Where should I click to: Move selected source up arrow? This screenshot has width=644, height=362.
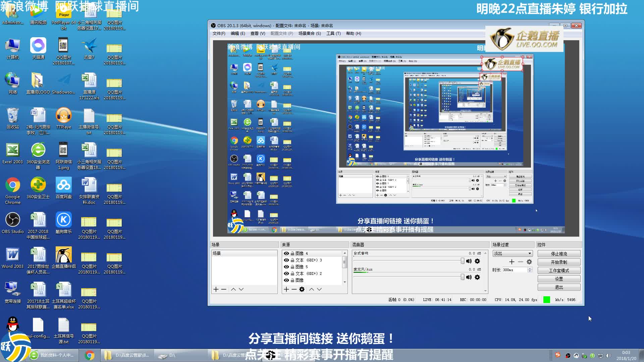[x=312, y=289]
